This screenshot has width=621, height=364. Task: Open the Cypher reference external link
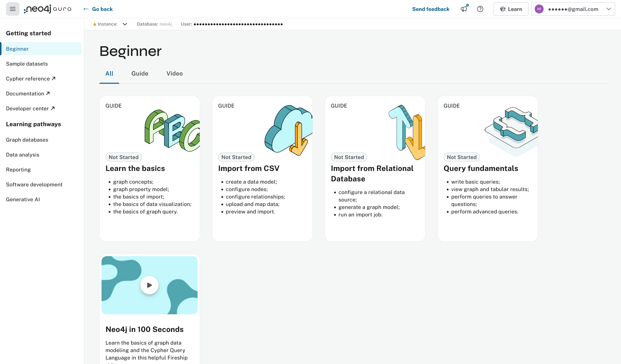[x=31, y=79]
